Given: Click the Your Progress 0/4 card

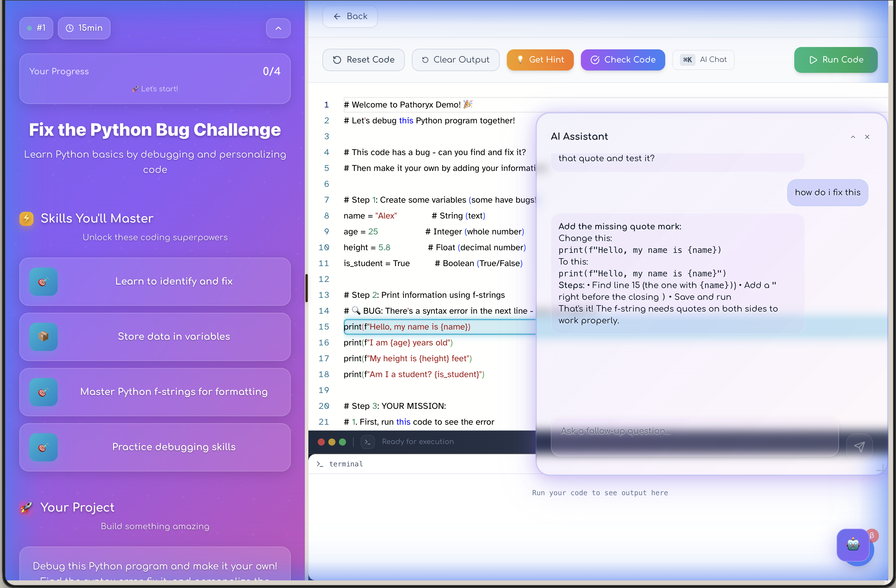Looking at the screenshot, I should click(155, 79).
